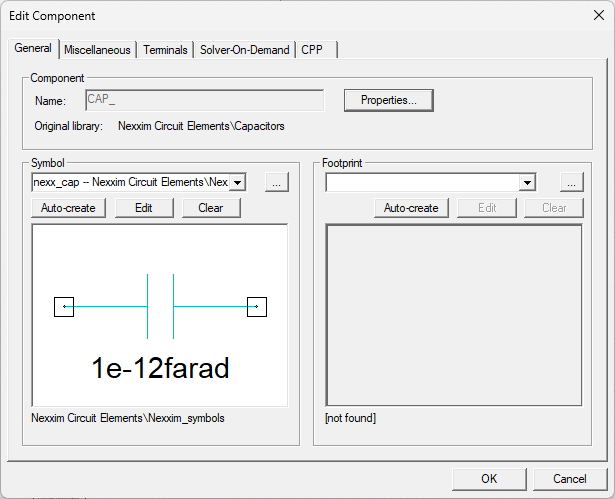
Task: Switch to Solver-On-Demand tab
Action: pyautogui.click(x=245, y=50)
